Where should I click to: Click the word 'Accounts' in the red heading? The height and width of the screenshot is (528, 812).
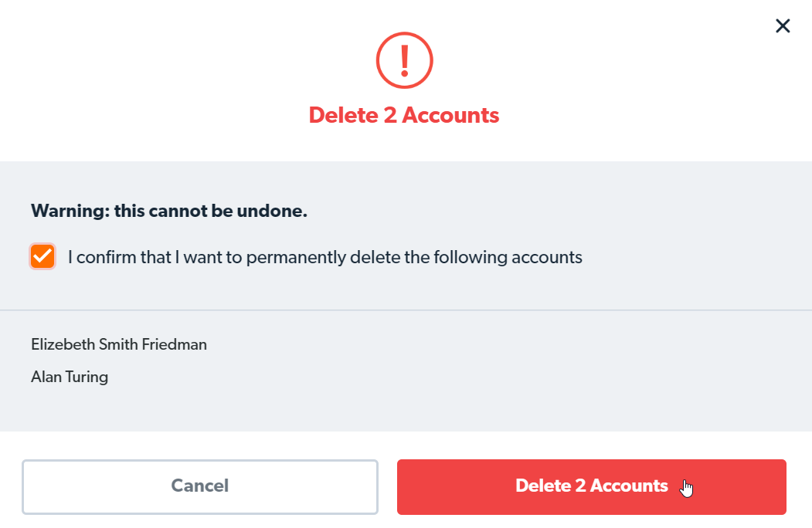point(450,115)
